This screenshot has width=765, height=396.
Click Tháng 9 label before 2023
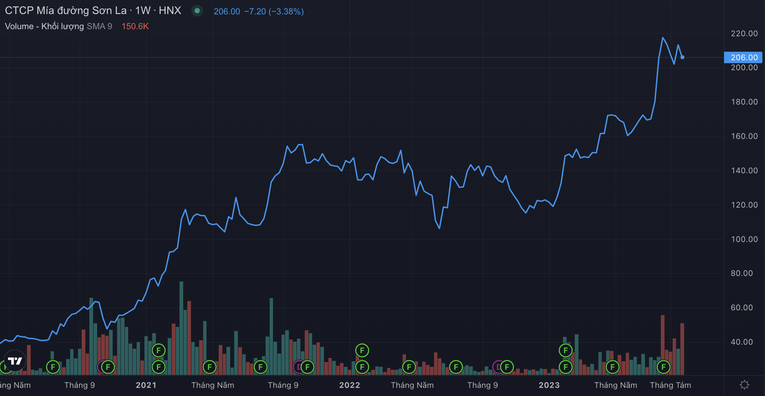click(483, 385)
